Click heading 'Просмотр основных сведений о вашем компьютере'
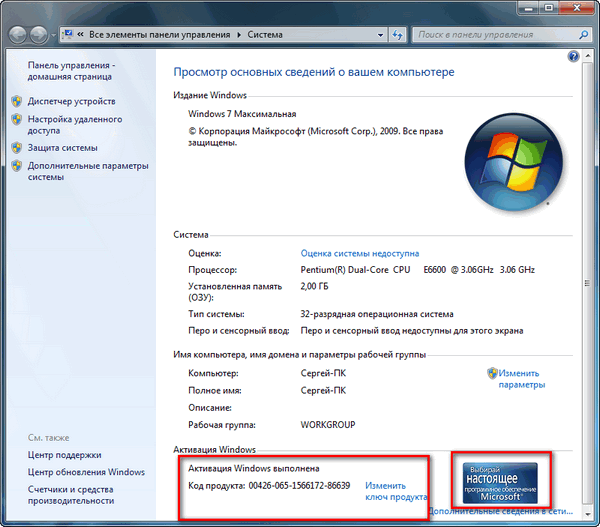The image size is (600, 527). 314,72
